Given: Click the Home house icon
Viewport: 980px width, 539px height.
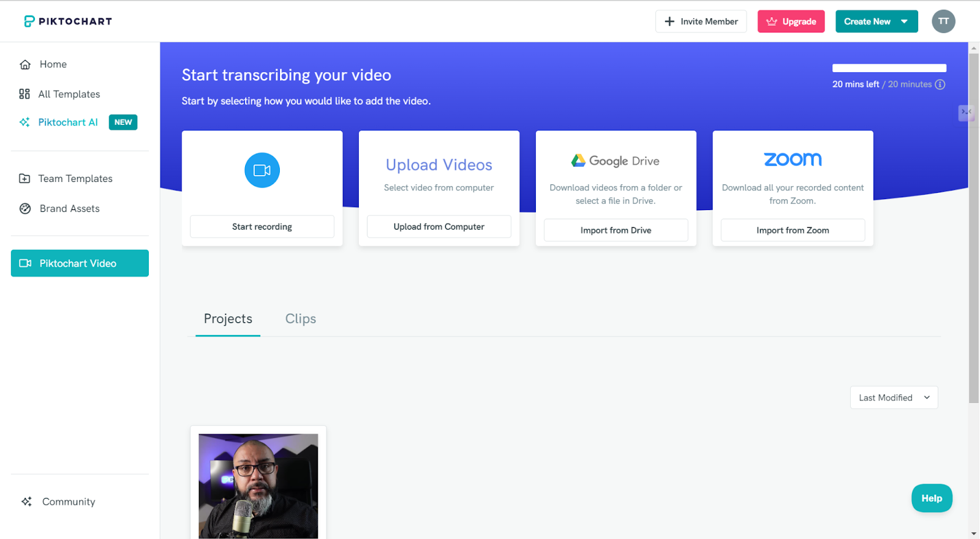Looking at the screenshot, I should (x=25, y=64).
